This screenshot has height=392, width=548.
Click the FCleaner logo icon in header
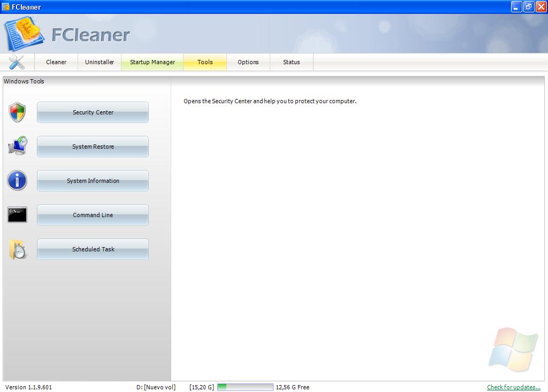[25, 34]
